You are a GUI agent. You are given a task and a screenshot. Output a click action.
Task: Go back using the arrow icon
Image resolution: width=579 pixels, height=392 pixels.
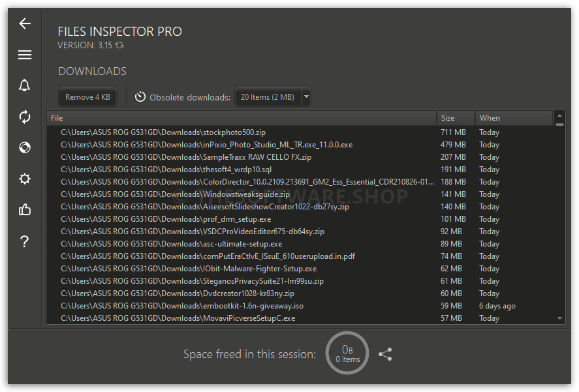(x=25, y=23)
